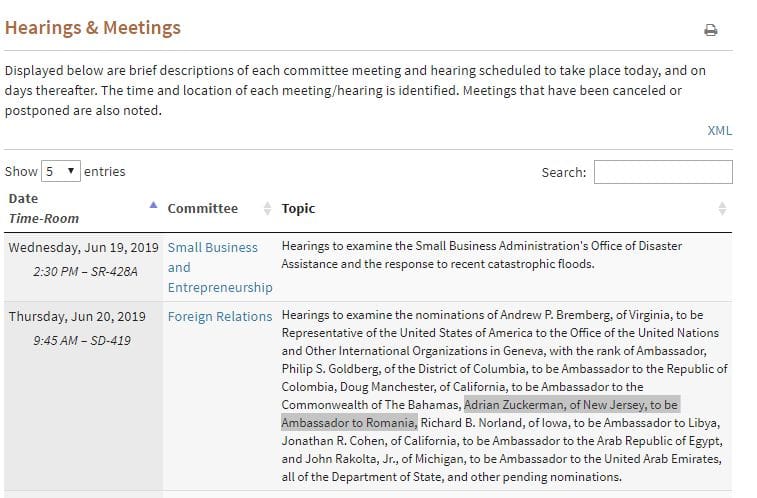
Task: Click Topic column sort arrows
Action: coord(722,208)
